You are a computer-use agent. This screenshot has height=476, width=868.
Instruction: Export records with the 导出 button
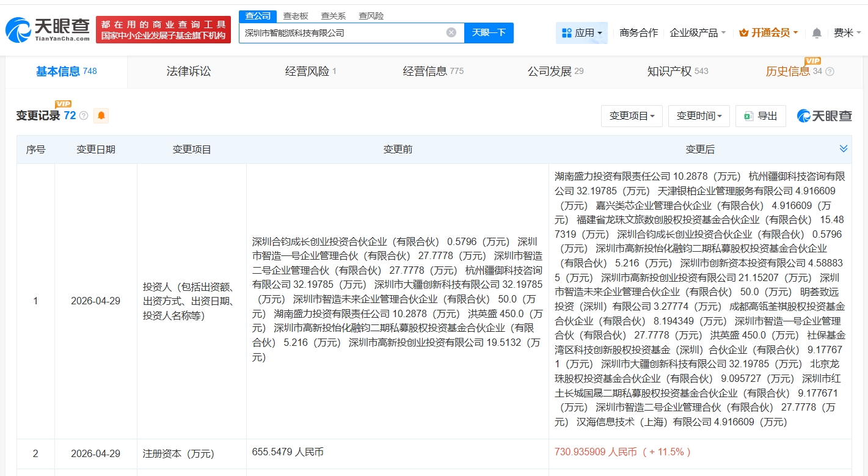pos(760,116)
